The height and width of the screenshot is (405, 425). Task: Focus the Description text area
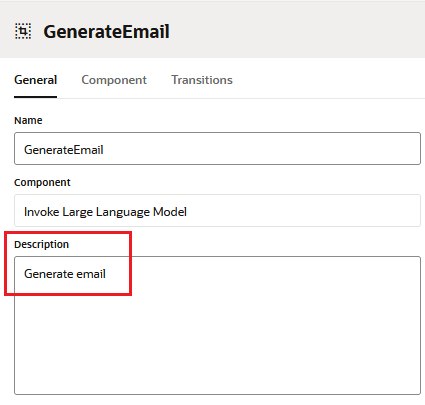pos(217,326)
